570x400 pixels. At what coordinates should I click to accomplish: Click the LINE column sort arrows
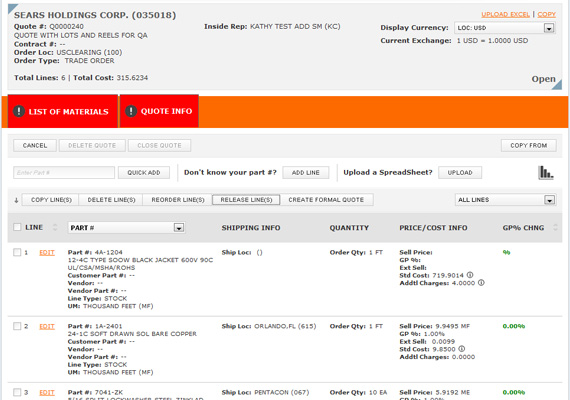55,227
